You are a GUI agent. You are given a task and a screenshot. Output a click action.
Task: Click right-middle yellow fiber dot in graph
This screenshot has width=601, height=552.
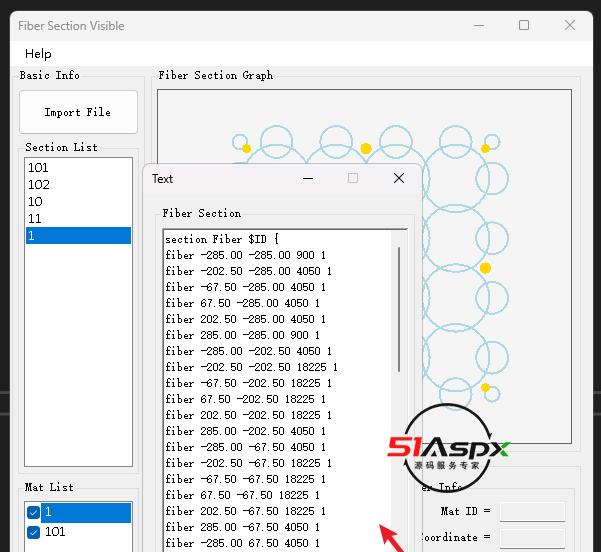485,268
